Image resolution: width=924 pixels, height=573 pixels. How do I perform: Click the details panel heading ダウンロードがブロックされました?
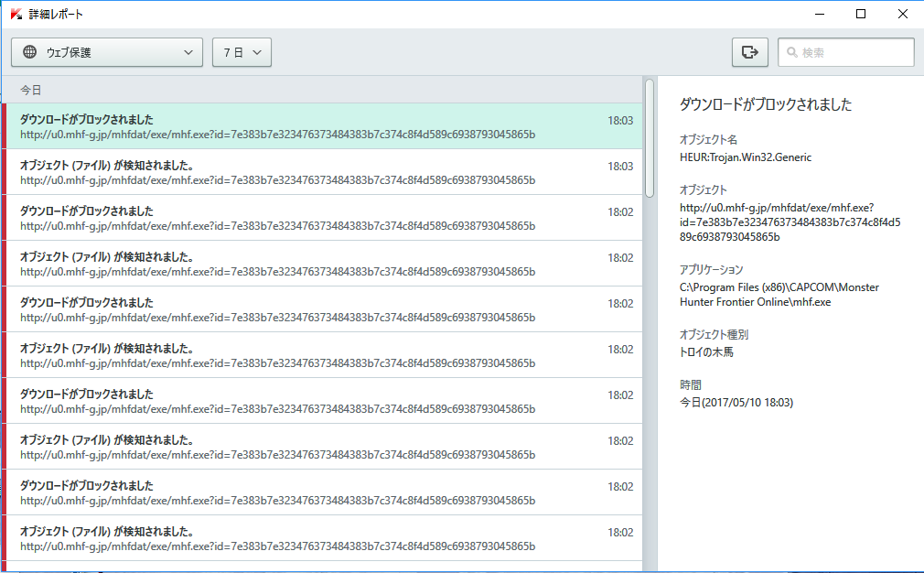click(766, 105)
